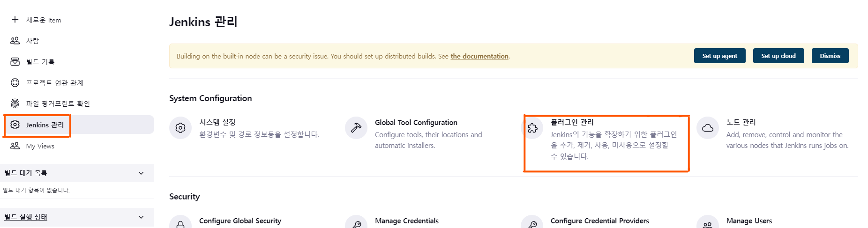868x228 pixels.
Task: Collapse the 빌드 대기 목록 panel chevron
Action: [x=141, y=173]
